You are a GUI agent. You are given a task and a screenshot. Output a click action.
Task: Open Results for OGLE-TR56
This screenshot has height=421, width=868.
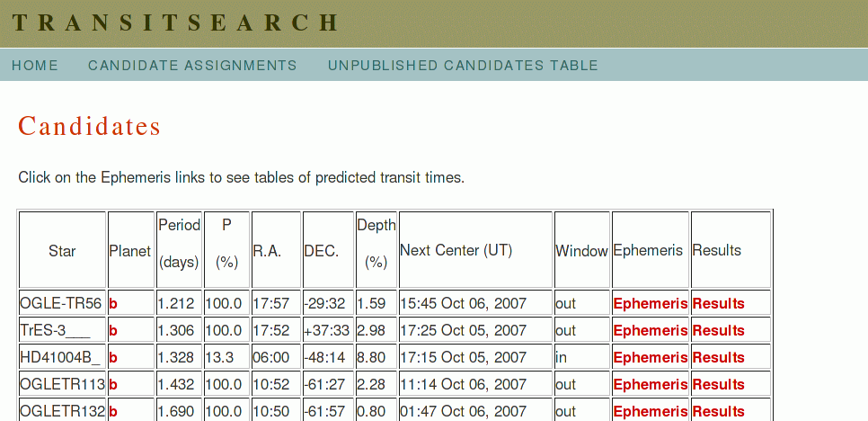coord(719,303)
